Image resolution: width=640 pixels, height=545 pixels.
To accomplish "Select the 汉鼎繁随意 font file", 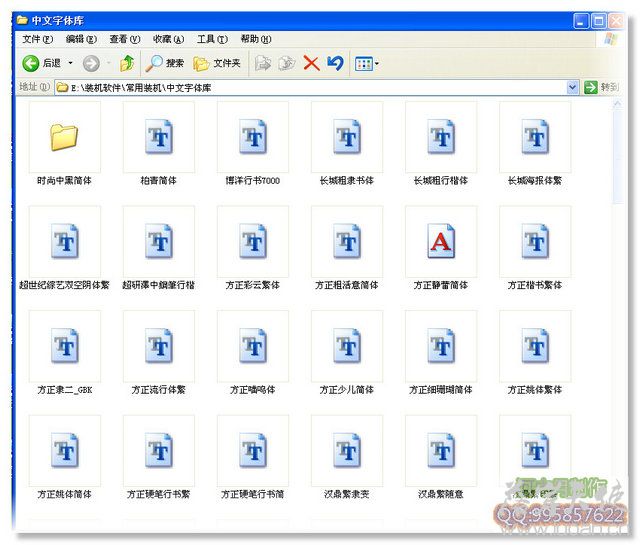I will pos(441,458).
